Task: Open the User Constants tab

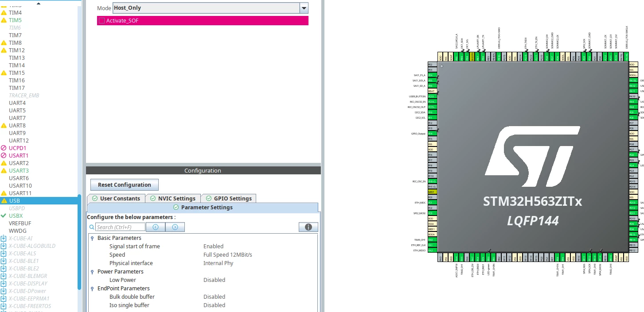Action: tap(116, 198)
